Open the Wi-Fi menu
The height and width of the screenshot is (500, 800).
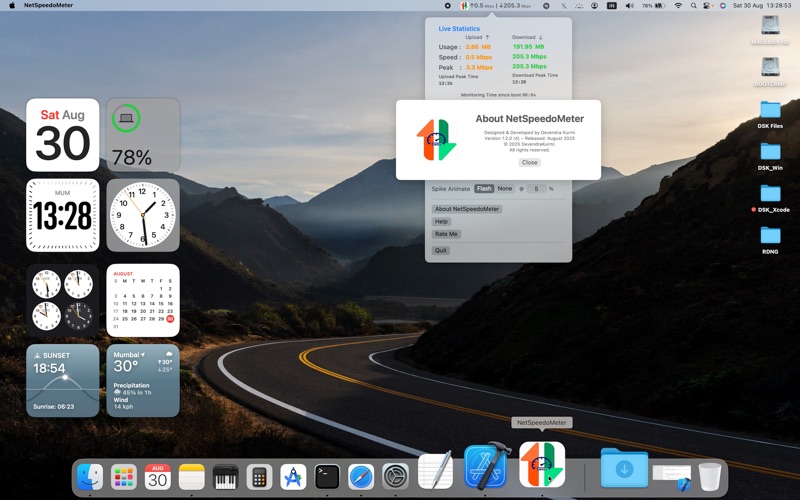(x=678, y=6)
